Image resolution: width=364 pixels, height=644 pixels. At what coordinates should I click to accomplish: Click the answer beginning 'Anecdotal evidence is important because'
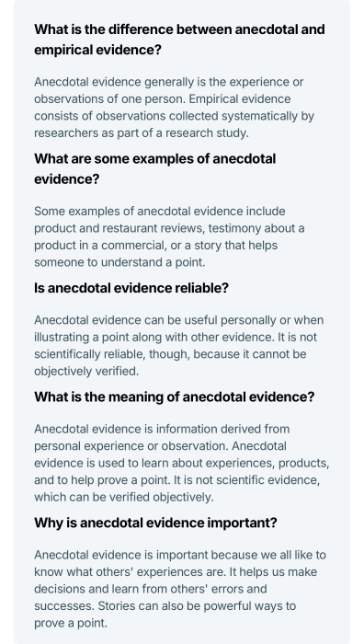180,589
